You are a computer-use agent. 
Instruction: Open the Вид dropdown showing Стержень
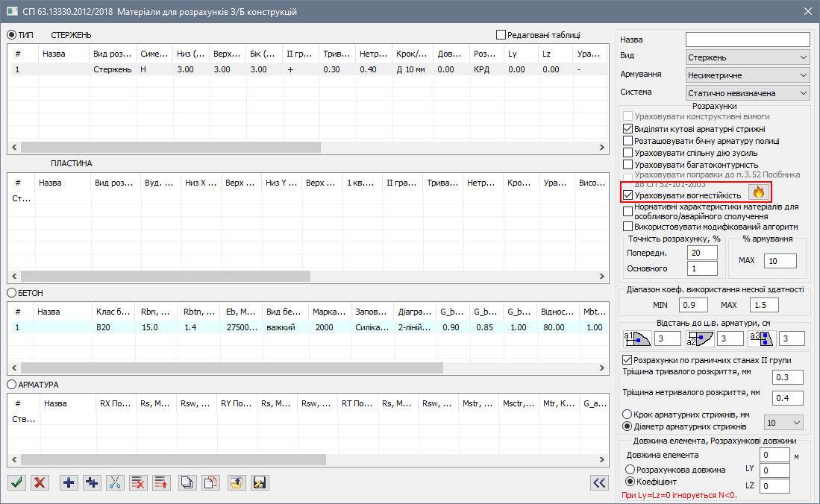click(747, 57)
